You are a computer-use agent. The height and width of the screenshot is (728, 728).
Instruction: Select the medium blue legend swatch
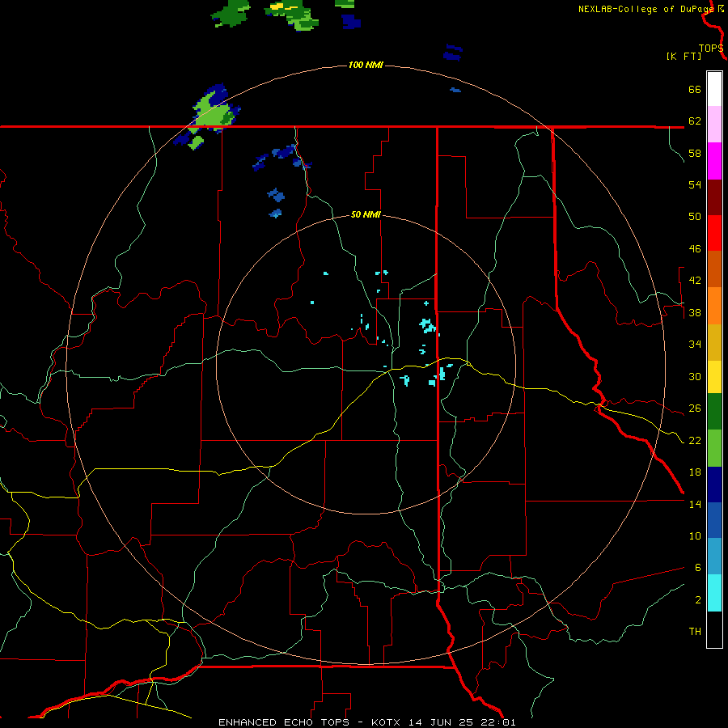coord(714,520)
